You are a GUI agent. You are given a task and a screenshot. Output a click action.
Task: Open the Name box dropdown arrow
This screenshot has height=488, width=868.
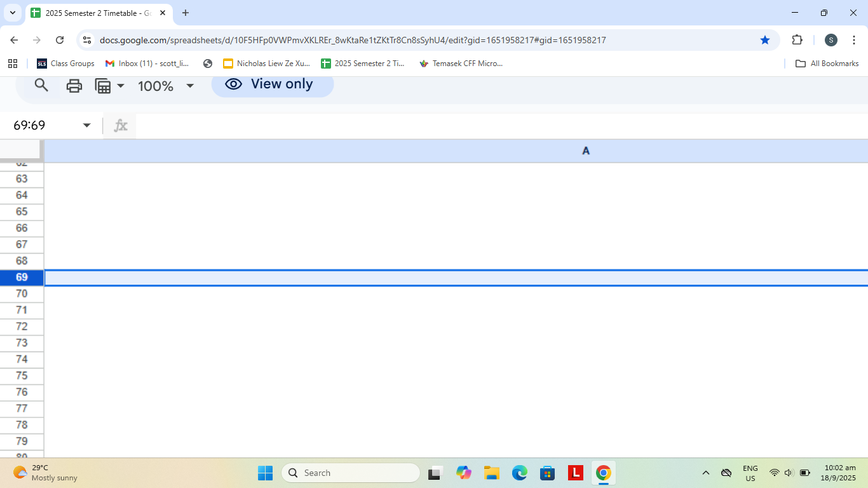(x=87, y=125)
